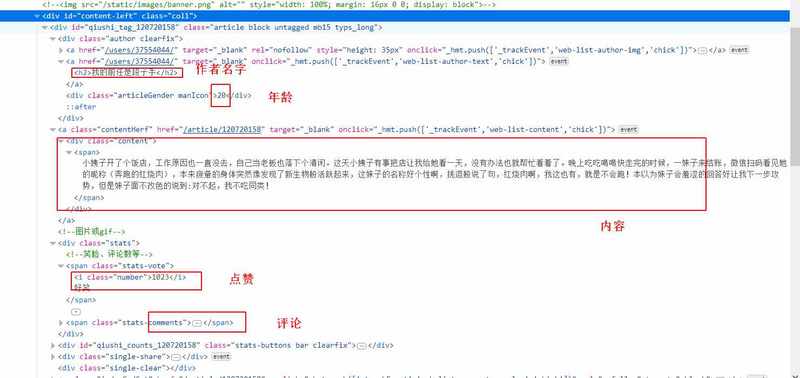Collapse the web-list-author-text anchor node
This screenshot has width=800, height=378.
pos(61,61)
